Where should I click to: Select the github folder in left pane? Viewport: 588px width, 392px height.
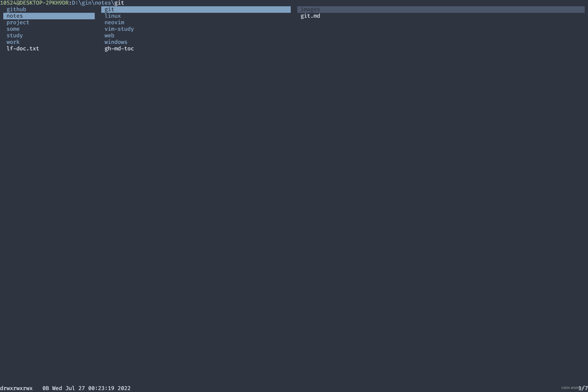click(x=16, y=9)
